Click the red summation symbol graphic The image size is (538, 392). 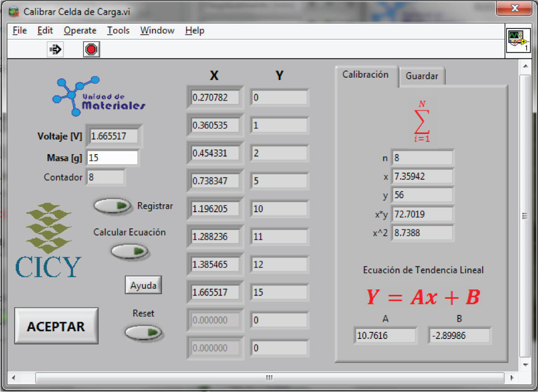point(422,121)
